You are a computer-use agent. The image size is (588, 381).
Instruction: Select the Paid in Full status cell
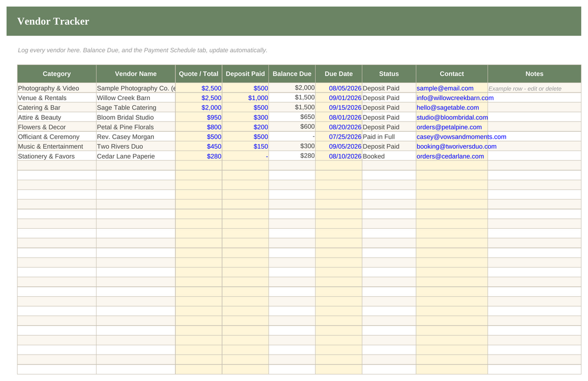point(389,137)
